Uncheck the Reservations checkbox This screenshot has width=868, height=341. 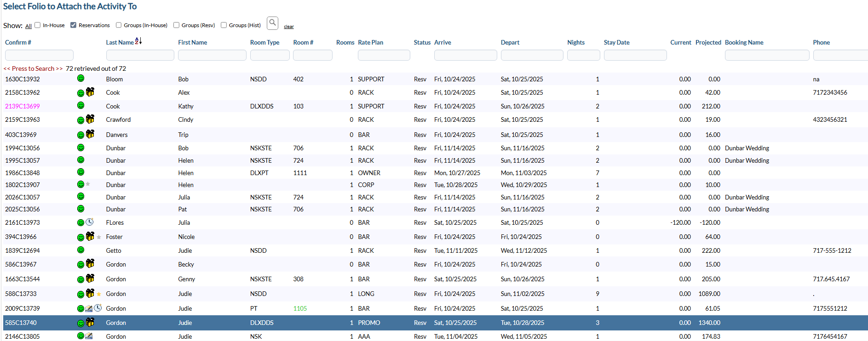click(x=73, y=25)
